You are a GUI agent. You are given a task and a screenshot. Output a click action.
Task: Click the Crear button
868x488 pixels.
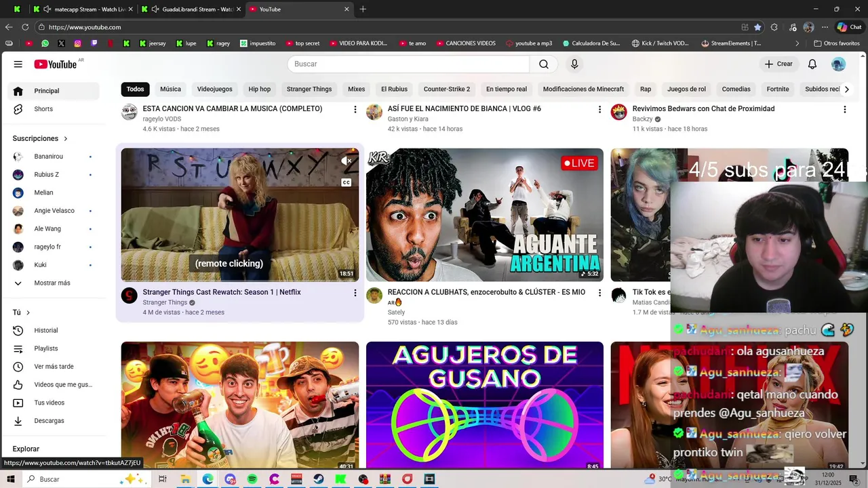pos(778,64)
